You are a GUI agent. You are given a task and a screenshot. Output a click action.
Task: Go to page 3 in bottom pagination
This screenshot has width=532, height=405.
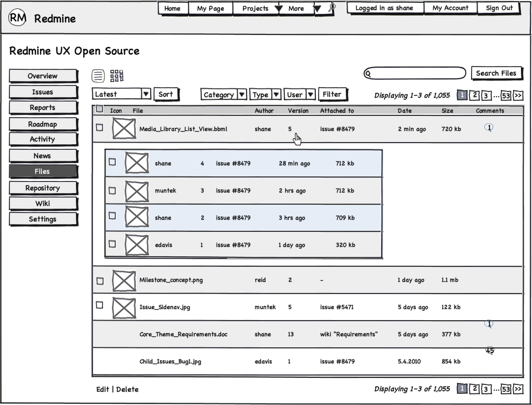coord(486,389)
